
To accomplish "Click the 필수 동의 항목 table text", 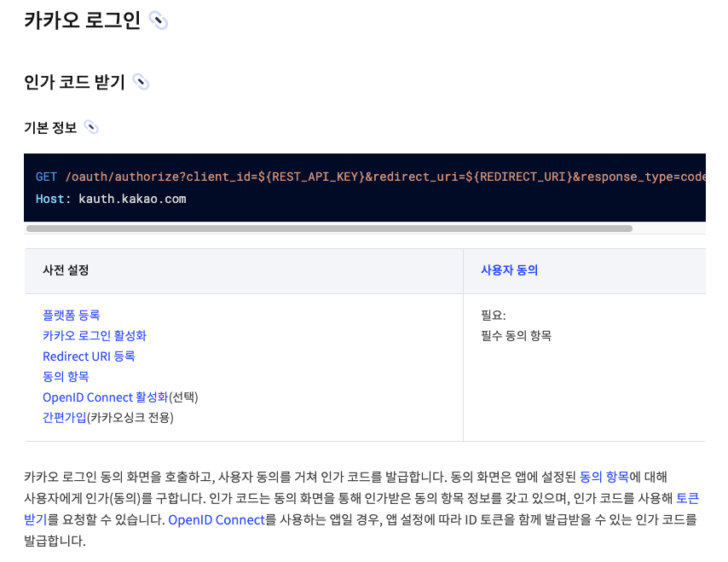I will [x=516, y=336].
